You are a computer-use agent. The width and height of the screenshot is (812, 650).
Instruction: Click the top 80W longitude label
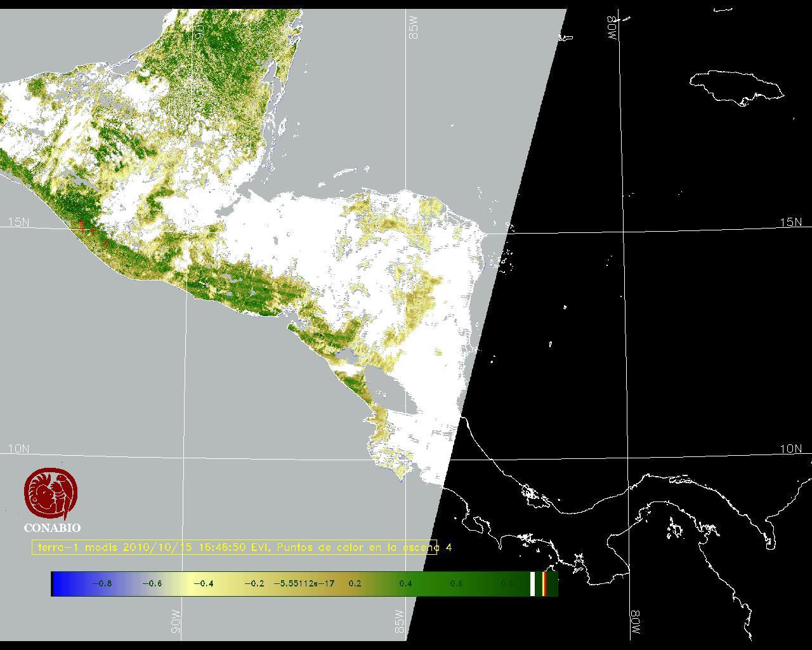click(x=613, y=28)
